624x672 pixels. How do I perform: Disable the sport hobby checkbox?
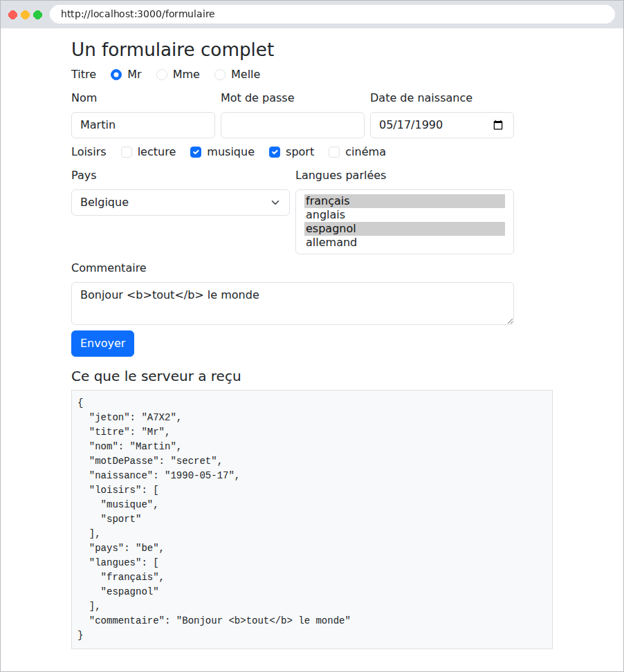(275, 152)
